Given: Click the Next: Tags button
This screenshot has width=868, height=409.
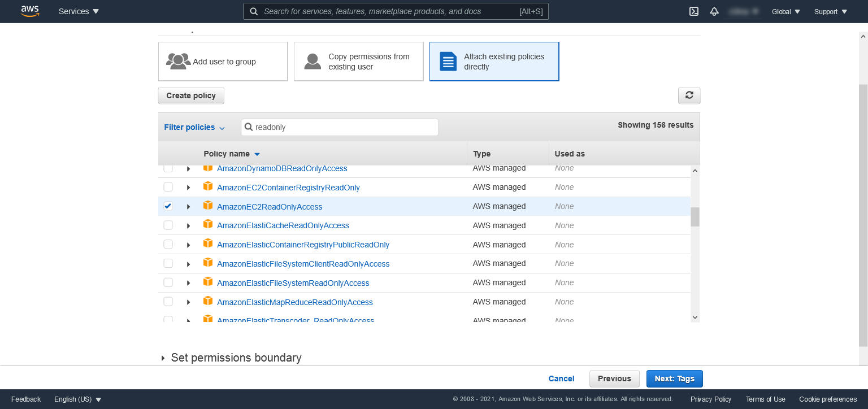Looking at the screenshot, I should tap(674, 378).
